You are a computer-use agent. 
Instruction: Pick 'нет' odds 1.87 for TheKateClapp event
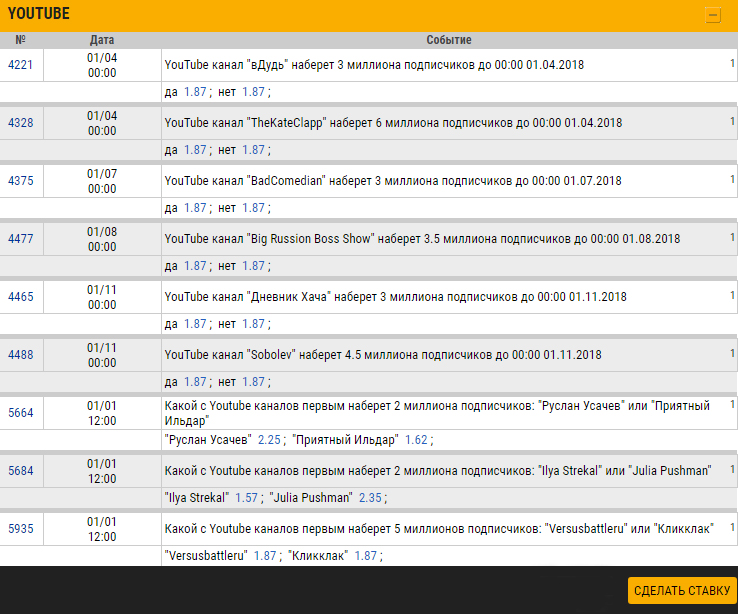(x=253, y=150)
